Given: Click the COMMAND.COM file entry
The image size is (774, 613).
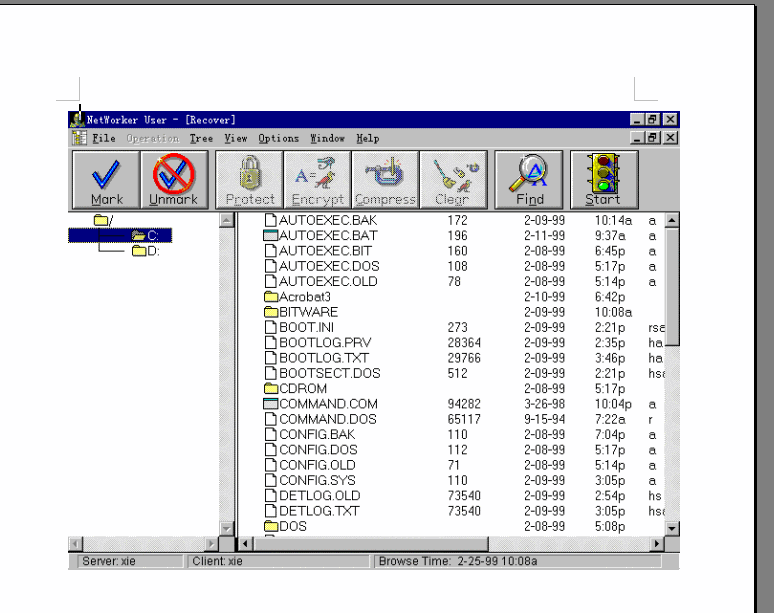Looking at the screenshot, I should click(327, 404).
